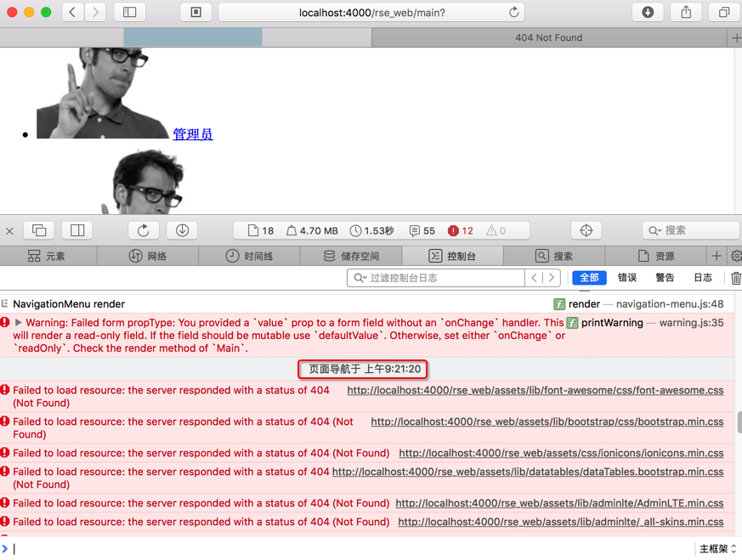Dock inspector to side icon
This screenshot has width=742, height=560.
click(x=77, y=230)
